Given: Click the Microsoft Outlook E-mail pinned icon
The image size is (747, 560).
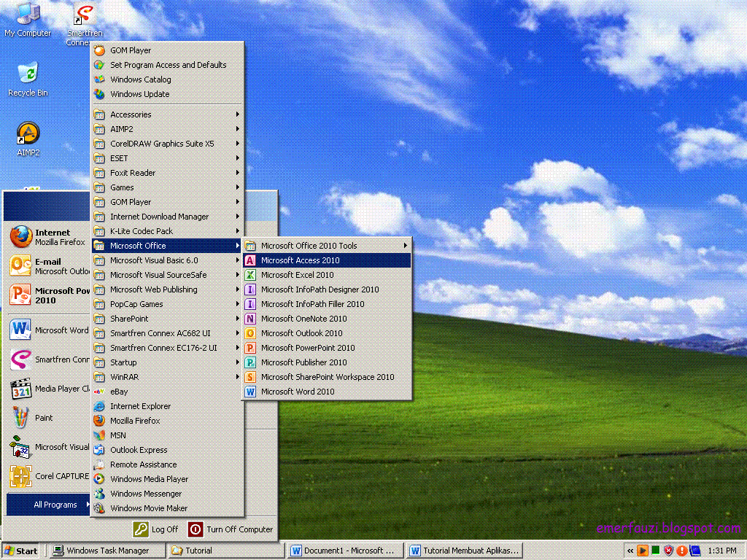Looking at the screenshot, I should click(21, 266).
